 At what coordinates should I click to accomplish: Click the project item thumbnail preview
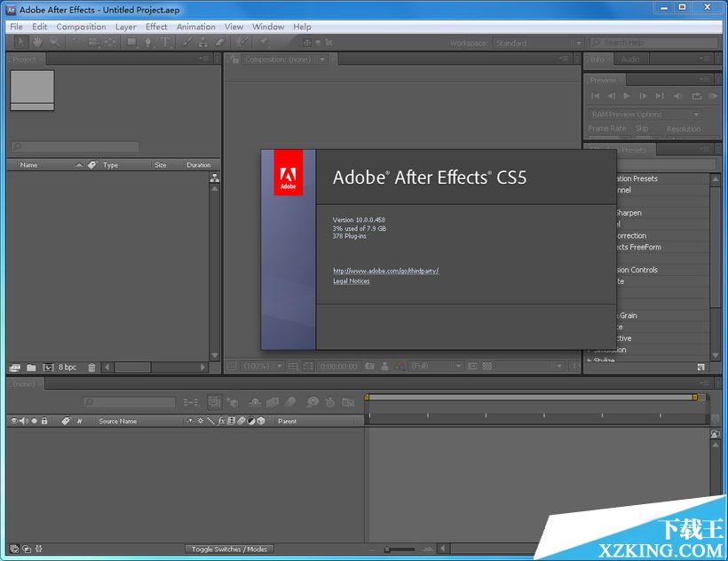click(32, 90)
